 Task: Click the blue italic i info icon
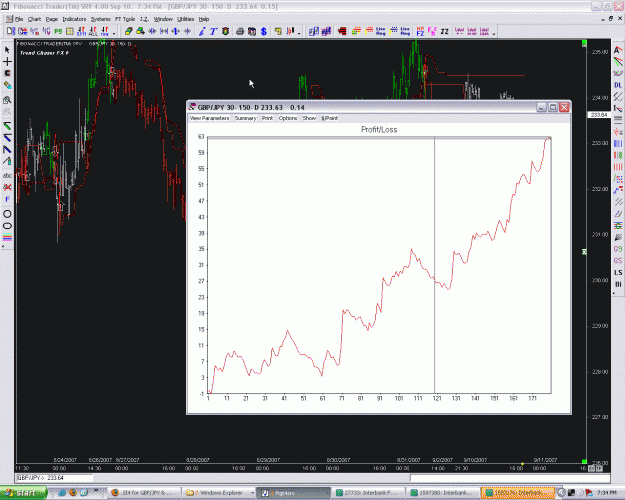(x=202, y=31)
